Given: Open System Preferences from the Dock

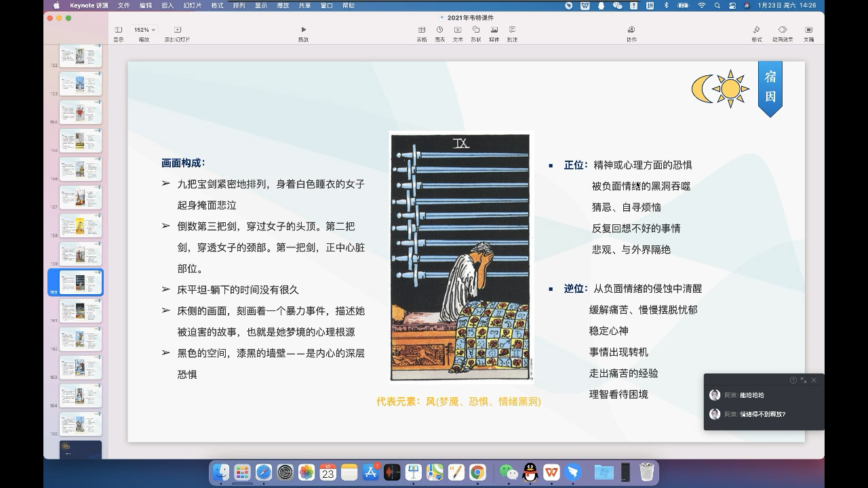Looking at the screenshot, I should [x=285, y=472].
